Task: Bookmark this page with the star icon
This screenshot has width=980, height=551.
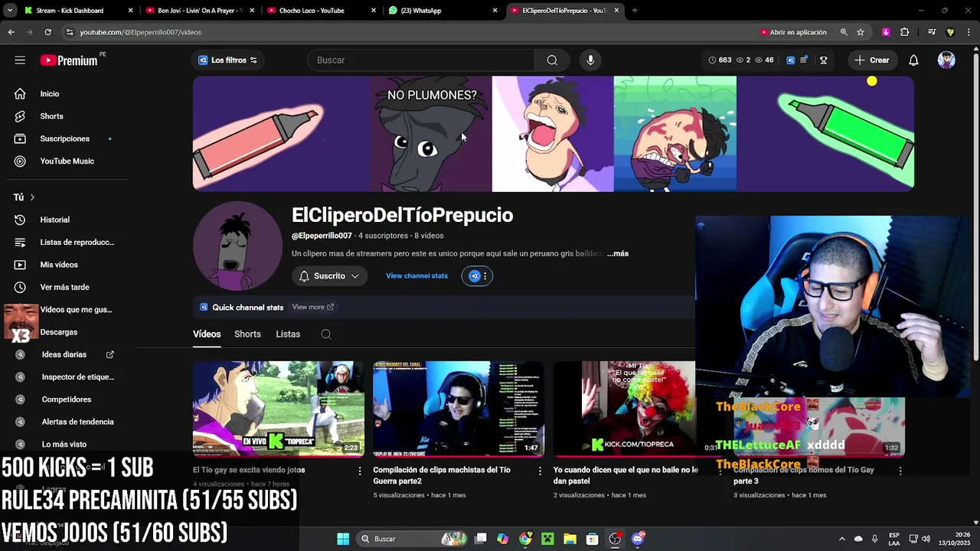Action: [861, 32]
